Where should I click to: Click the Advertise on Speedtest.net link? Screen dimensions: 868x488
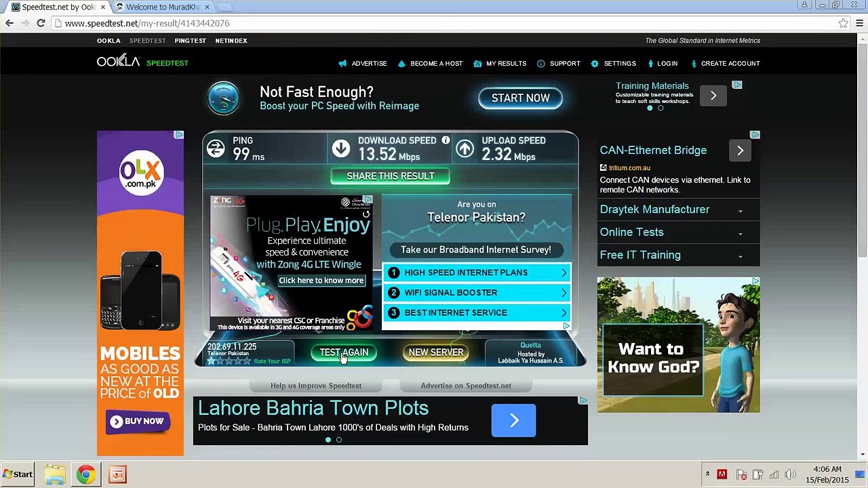tap(466, 386)
